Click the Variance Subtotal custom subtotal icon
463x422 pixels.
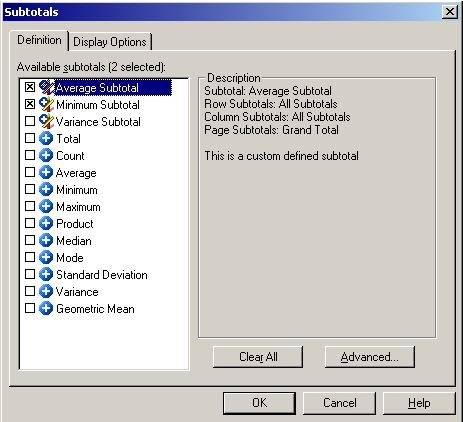46,121
